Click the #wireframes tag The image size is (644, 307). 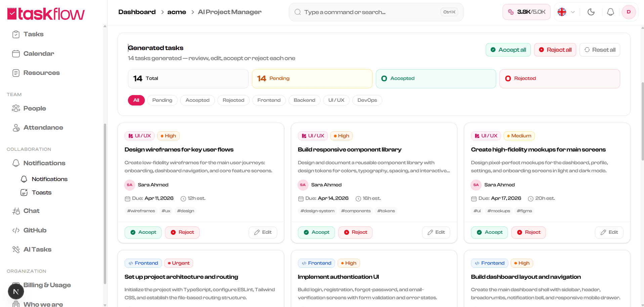[x=141, y=211]
